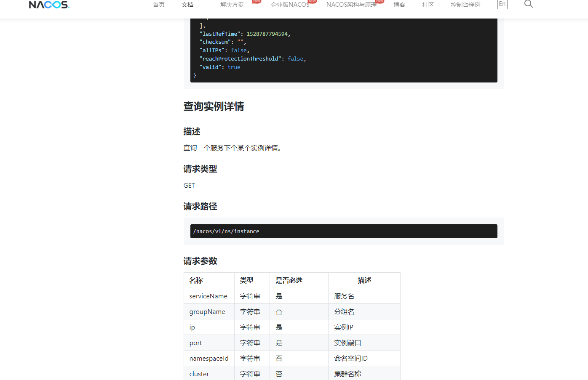
Task: Click the 服务名 description cell
Action: (364, 296)
